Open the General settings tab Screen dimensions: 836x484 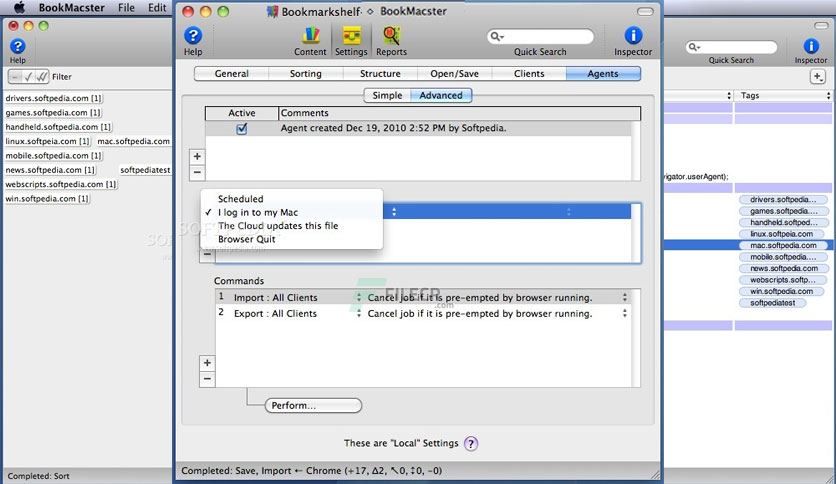pyautogui.click(x=231, y=74)
